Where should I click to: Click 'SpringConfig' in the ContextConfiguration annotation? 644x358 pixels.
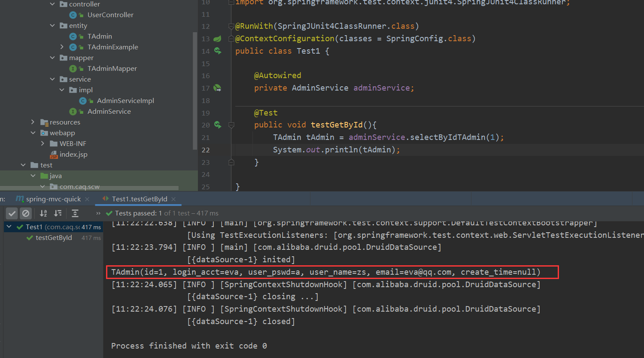coord(414,39)
